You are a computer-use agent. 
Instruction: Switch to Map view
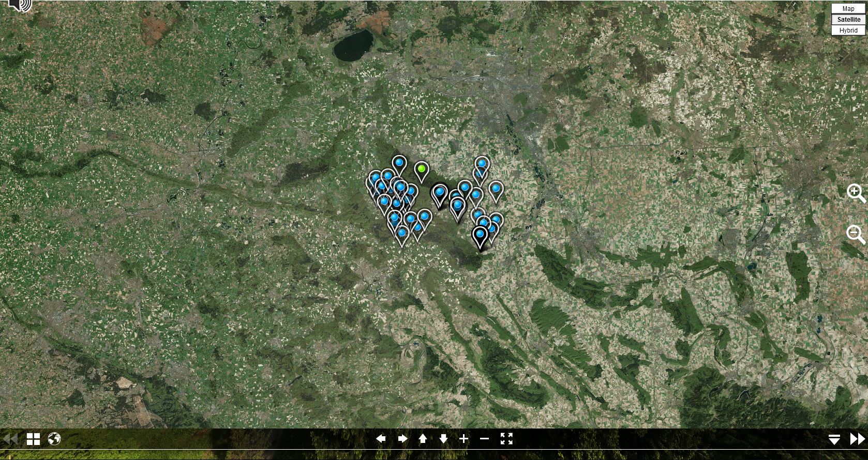click(848, 8)
